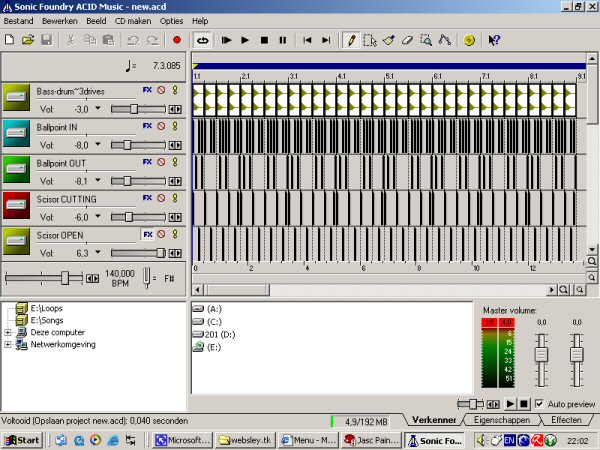Mute the Scisor CUTTING track
The image size is (600, 450).
(x=161, y=198)
